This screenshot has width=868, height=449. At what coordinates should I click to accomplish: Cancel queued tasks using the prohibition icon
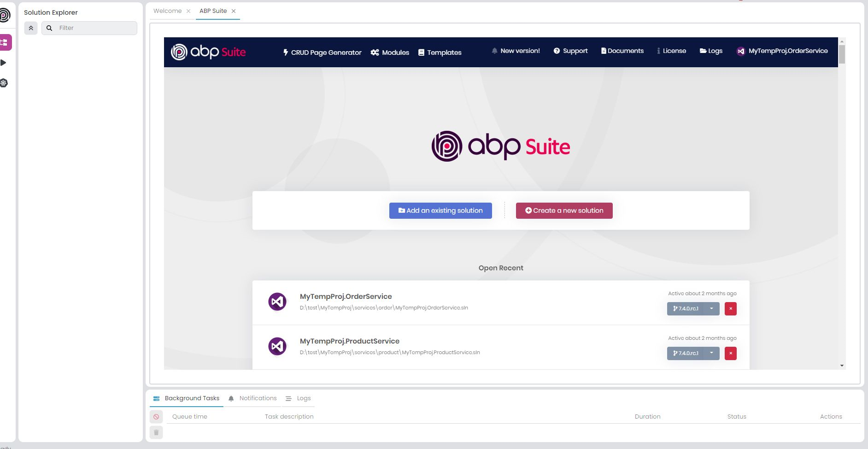[x=156, y=416]
